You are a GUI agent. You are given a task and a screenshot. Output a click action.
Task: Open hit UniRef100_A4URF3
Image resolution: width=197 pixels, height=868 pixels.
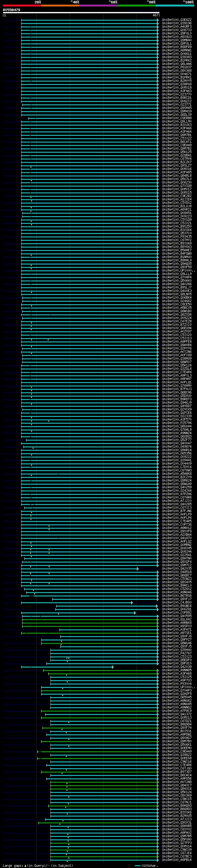coord(177,26)
